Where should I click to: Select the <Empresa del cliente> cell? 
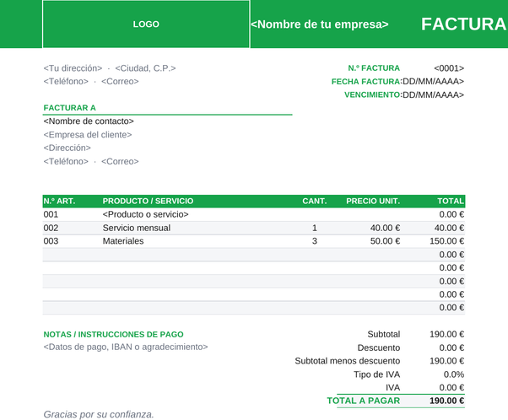point(88,135)
